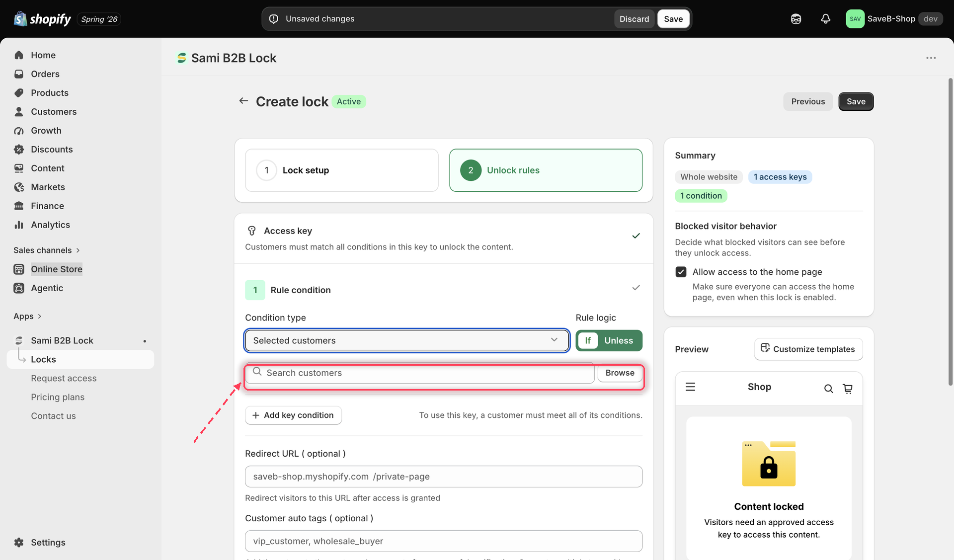This screenshot has height=560, width=954.
Task: Discard unsaved changes
Action: (634, 19)
